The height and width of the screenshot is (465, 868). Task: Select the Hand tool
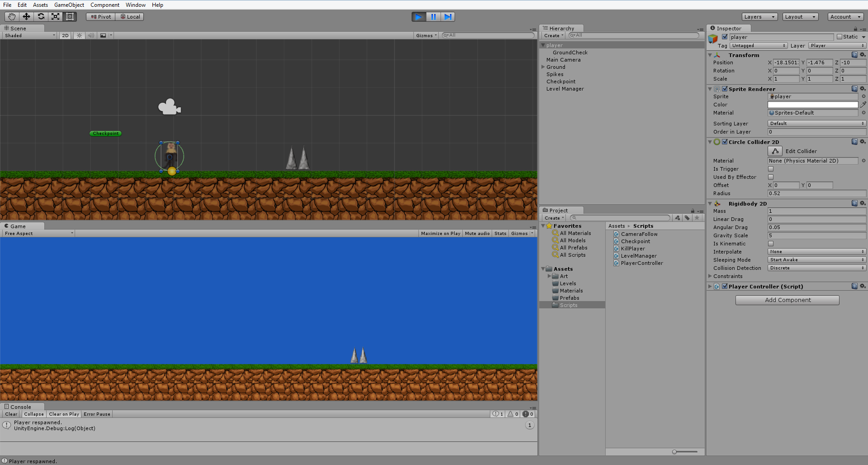click(12, 17)
